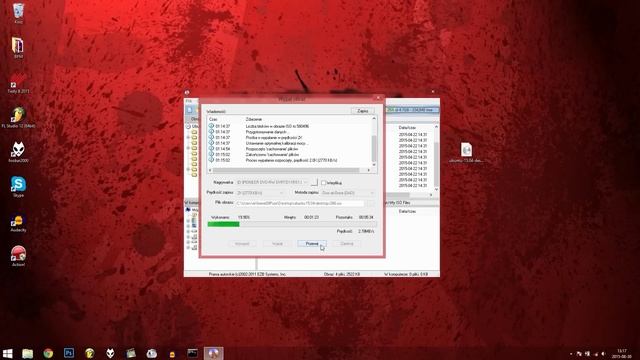The height and width of the screenshot is (360, 640).
Task: Click the message log vertical scrollbar
Action: pos(374,141)
